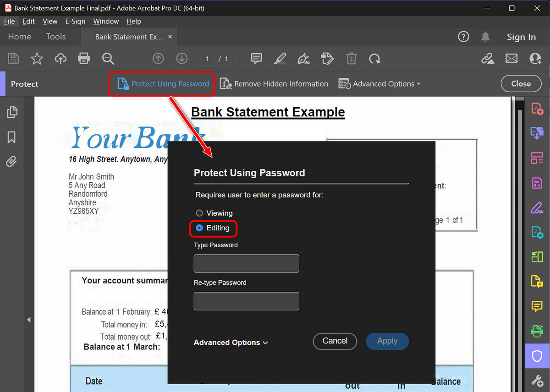Open the Stamp tool in toolbar
The height and width of the screenshot is (392, 550).
click(x=327, y=59)
